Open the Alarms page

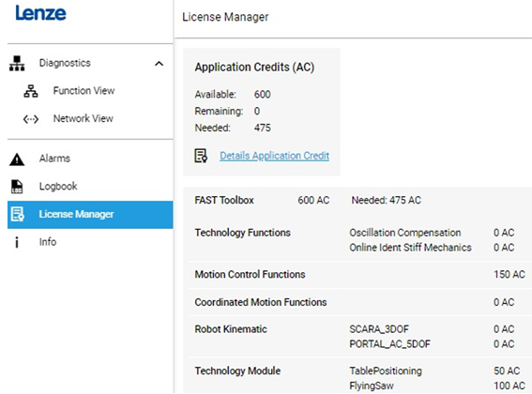click(54, 159)
